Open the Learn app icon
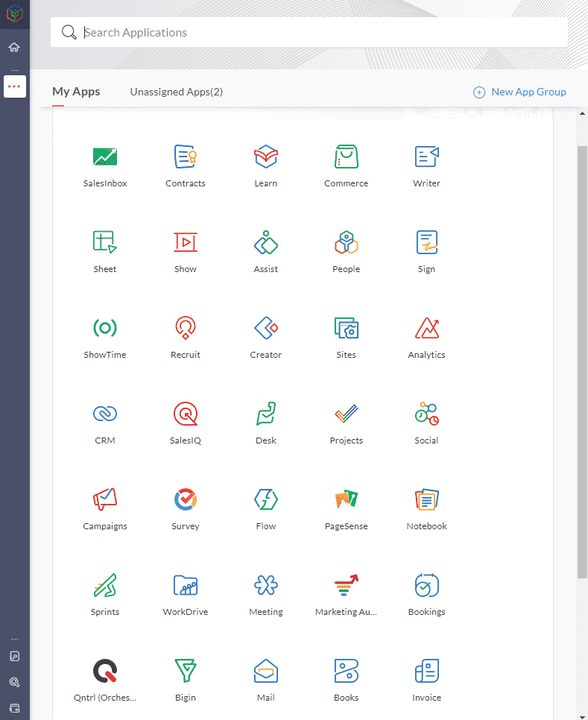This screenshot has width=588, height=720. 266,157
